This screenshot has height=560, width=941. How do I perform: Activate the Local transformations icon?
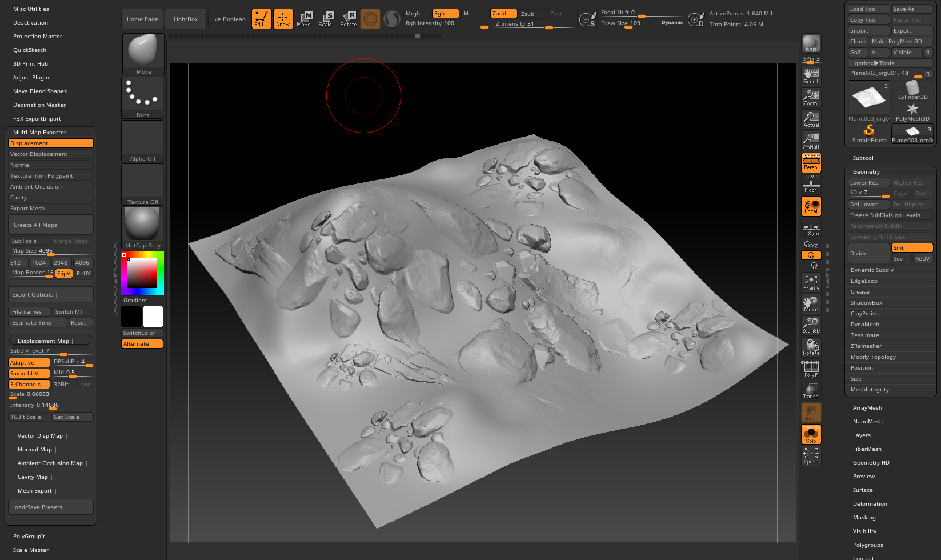(811, 206)
